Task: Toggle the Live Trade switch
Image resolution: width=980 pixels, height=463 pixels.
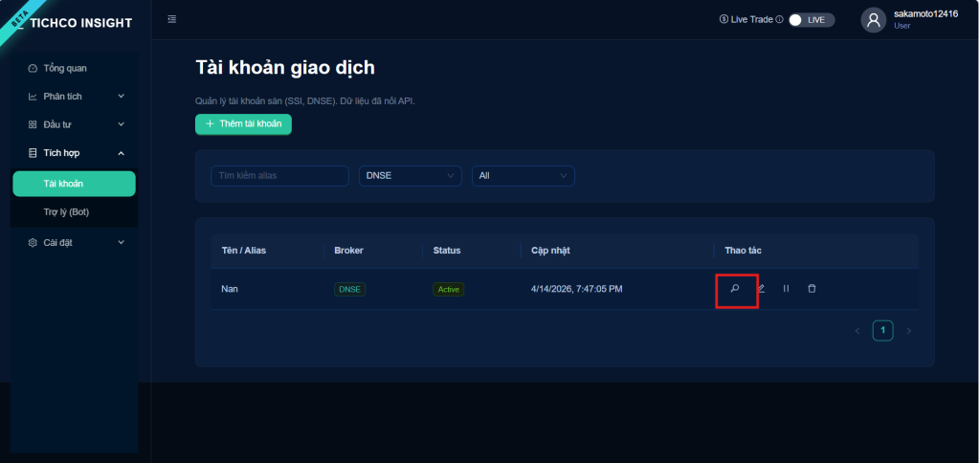Action: coord(812,19)
